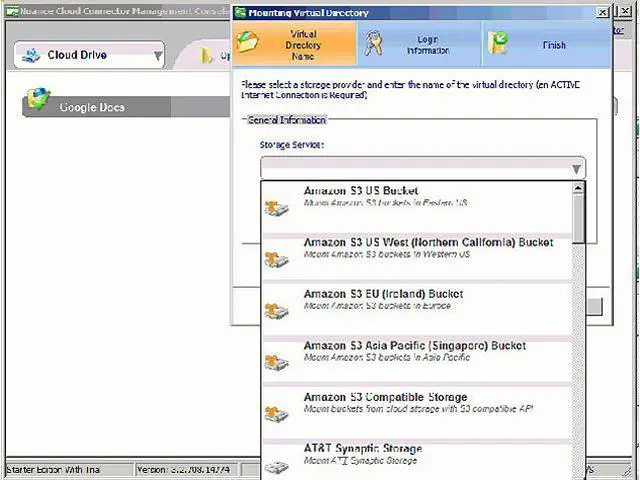Click the Google Docs checkmark icon

pyautogui.click(x=38, y=98)
